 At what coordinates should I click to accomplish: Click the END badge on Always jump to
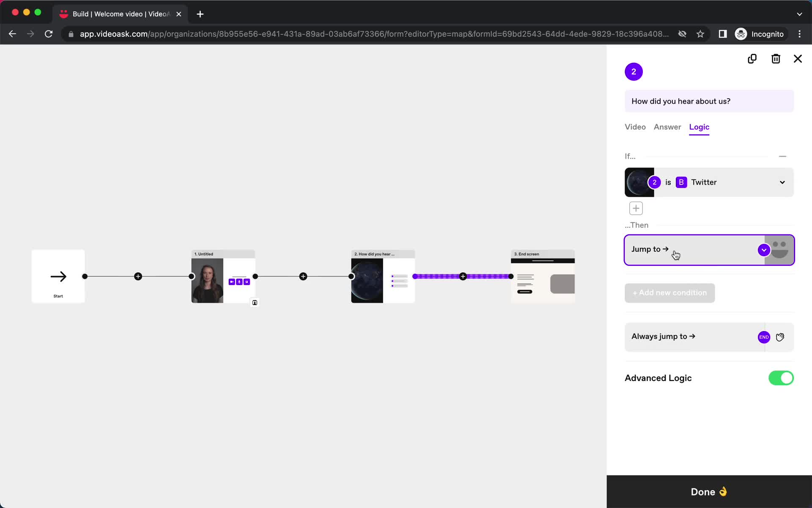(764, 336)
